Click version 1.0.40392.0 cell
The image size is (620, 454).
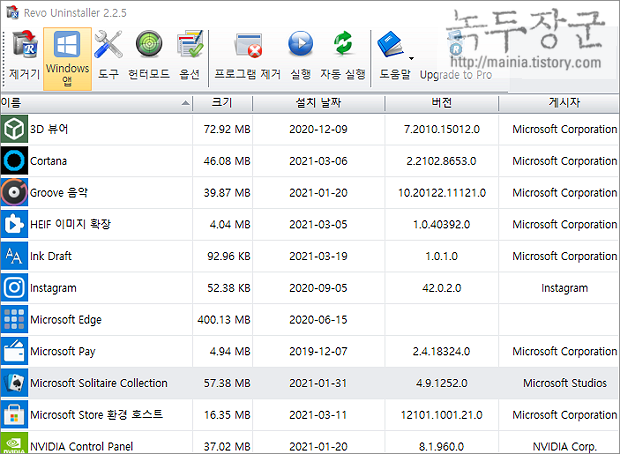[442, 225]
